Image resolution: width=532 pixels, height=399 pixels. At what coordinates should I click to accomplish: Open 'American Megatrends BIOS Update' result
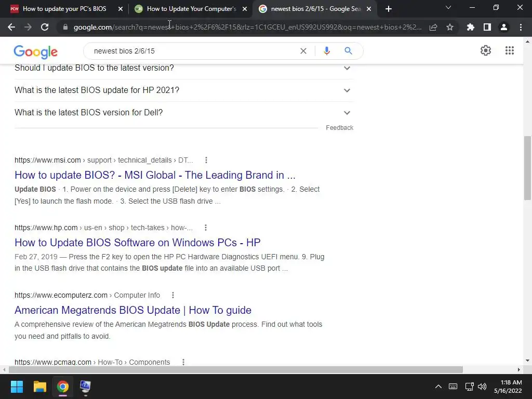133,310
